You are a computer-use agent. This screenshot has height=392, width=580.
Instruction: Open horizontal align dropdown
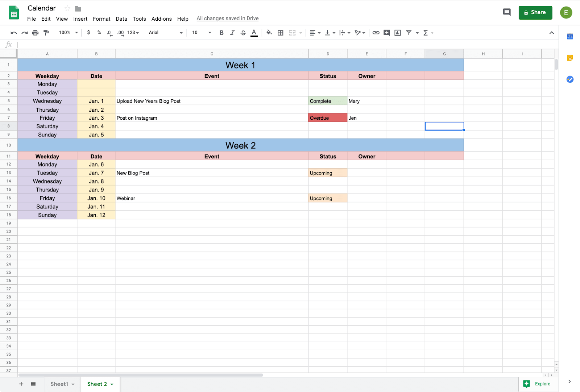pos(315,33)
